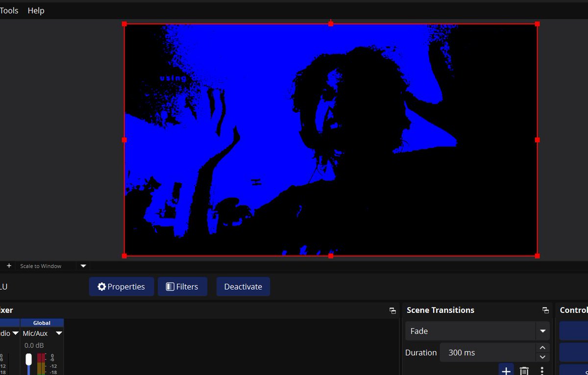Click the 0.0 dB level readout
The image size is (588, 375).
[x=35, y=345]
